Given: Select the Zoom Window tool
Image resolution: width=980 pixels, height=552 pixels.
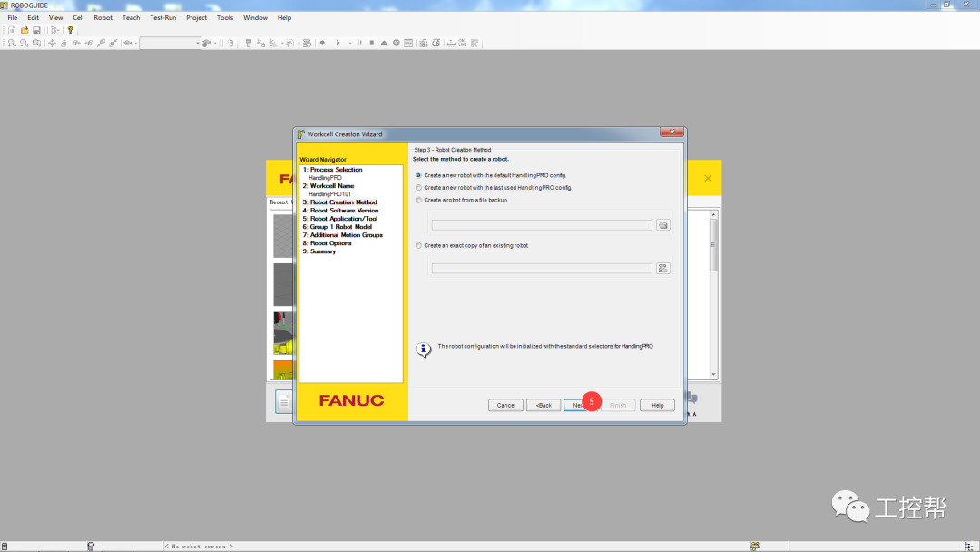Looking at the screenshot, I should 37,44.
